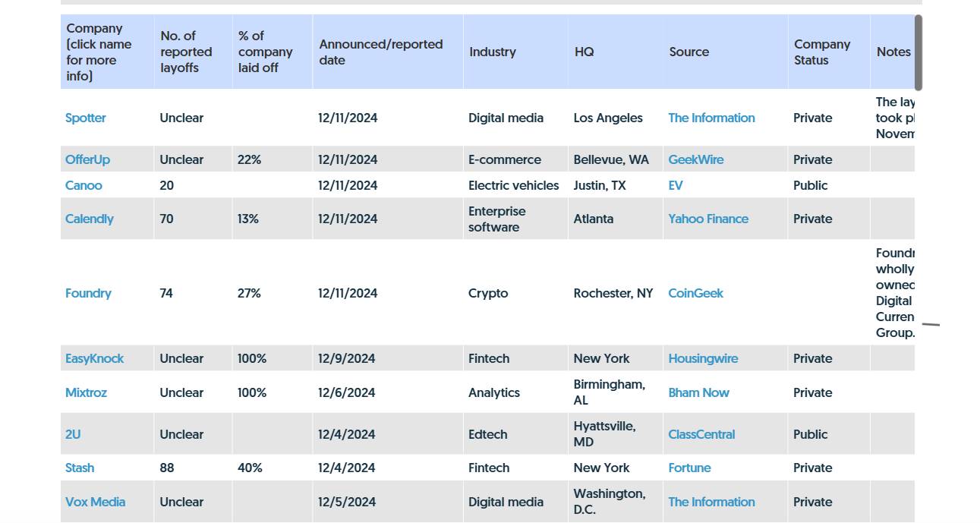Click the table's vertical scrollbar thumb
This screenshot has width=980, height=523.
pyautogui.click(x=919, y=52)
